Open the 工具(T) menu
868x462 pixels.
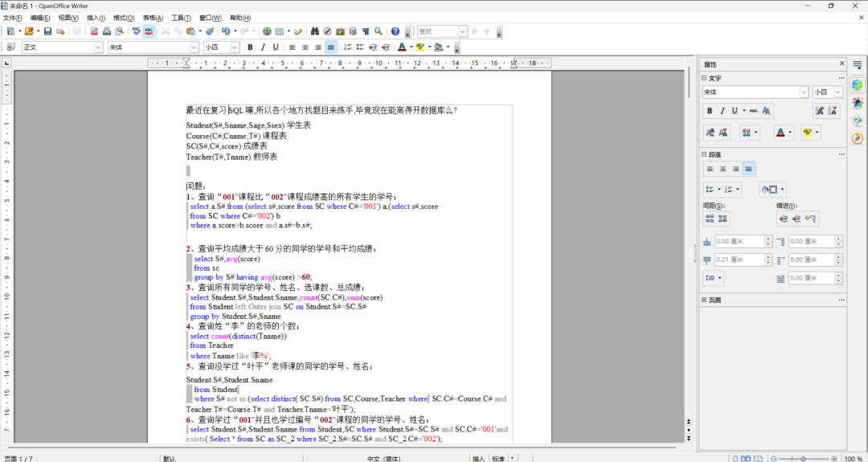pyautogui.click(x=181, y=18)
